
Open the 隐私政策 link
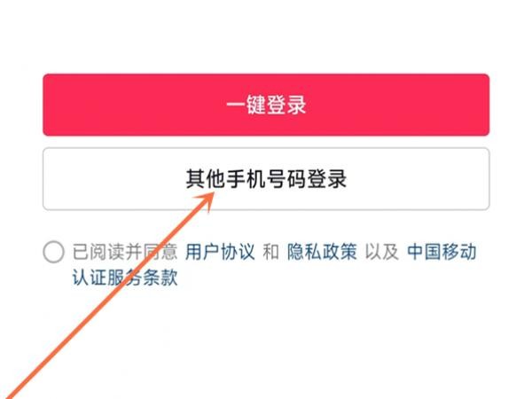tap(322, 252)
